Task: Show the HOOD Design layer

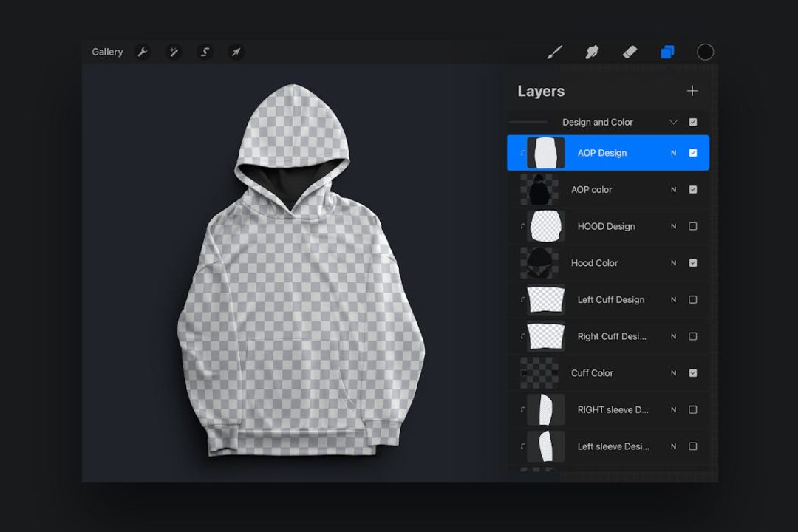Action: click(692, 226)
